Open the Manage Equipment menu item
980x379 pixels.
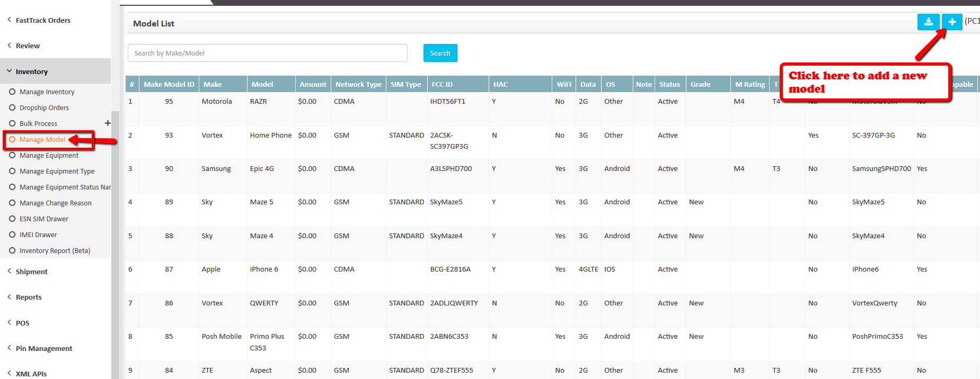(49, 155)
